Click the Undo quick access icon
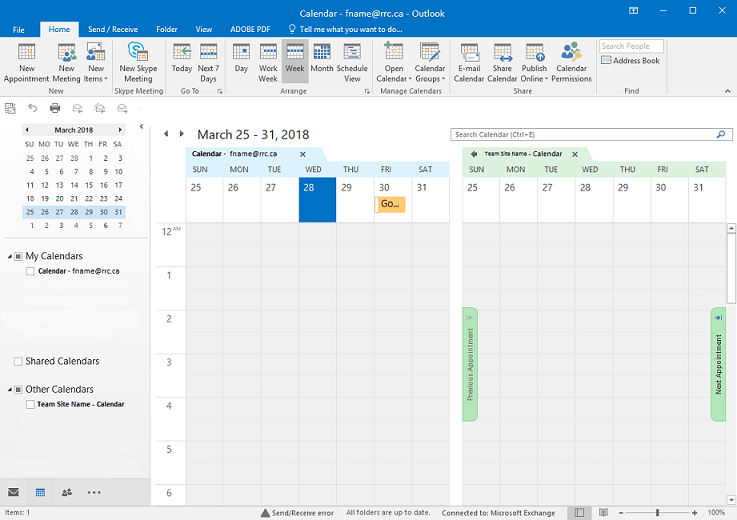This screenshot has height=520, width=737. pos(32,108)
